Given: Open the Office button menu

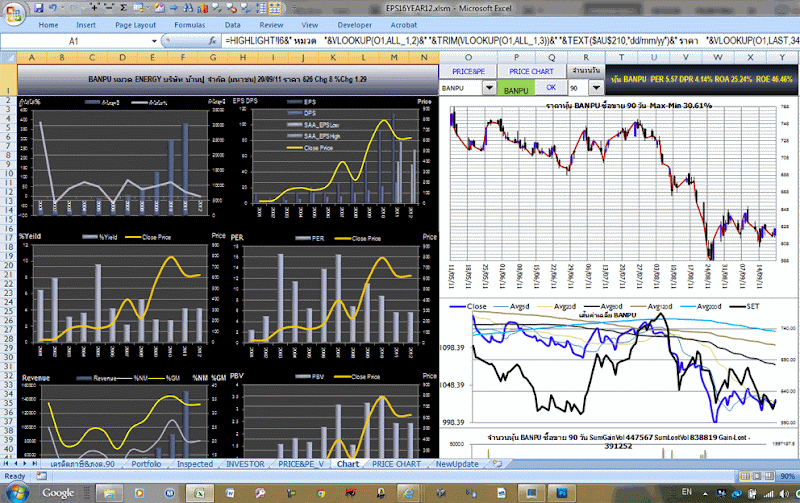Looking at the screenshot, I should point(14,12).
